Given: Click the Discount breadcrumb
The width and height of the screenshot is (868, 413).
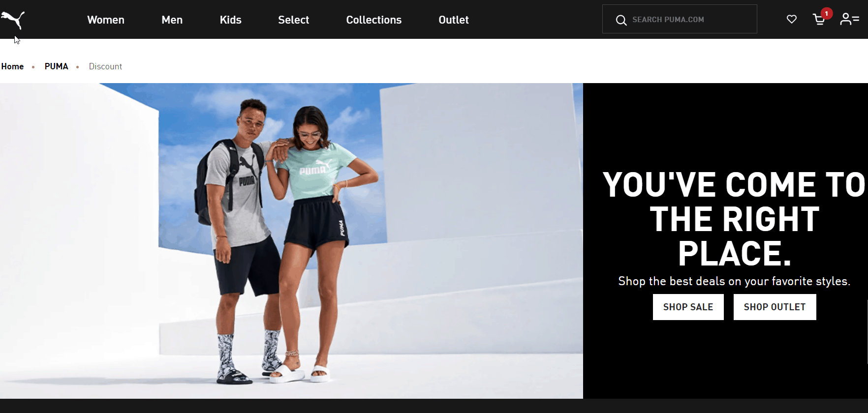Looking at the screenshot, I should (105, 66).
